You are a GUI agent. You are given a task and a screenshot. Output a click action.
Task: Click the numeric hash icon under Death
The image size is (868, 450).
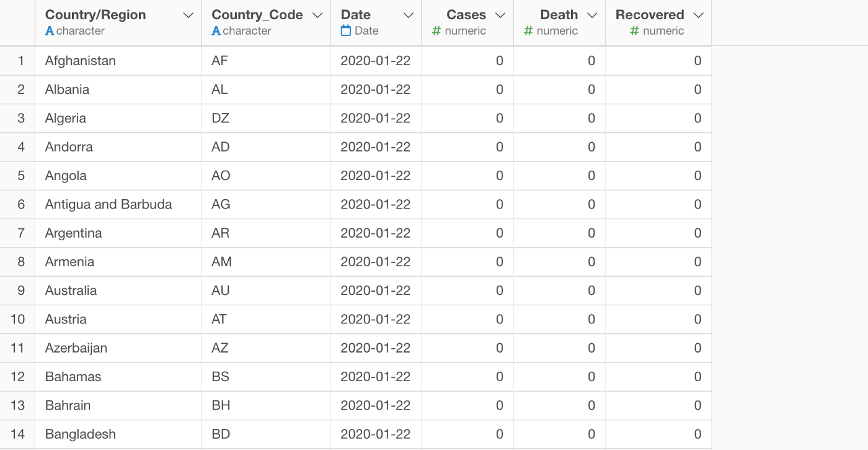click(x=528, y=31)
